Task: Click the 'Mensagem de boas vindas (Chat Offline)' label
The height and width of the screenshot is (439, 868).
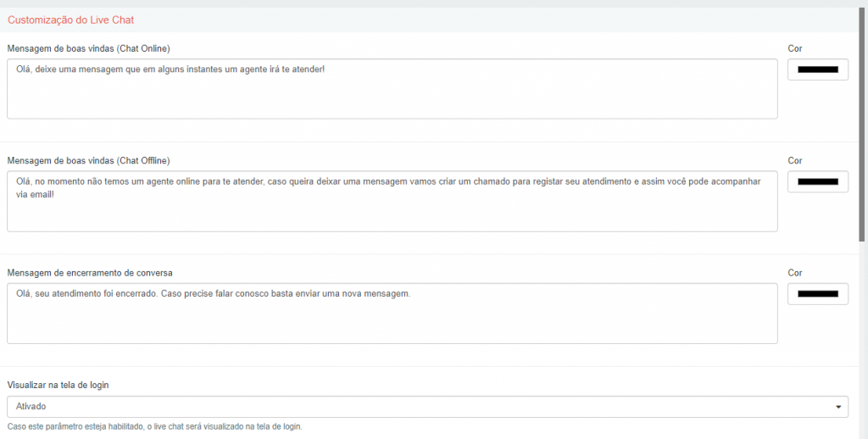Action: [88, 160]
